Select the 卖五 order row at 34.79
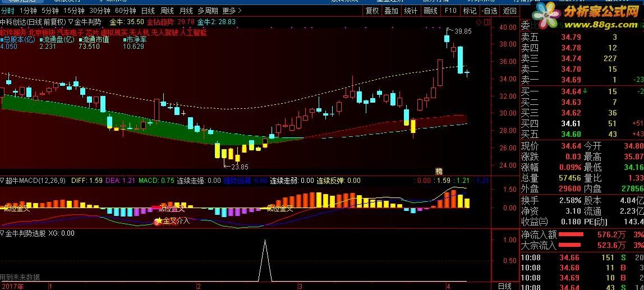 click(x=582, y=38)
